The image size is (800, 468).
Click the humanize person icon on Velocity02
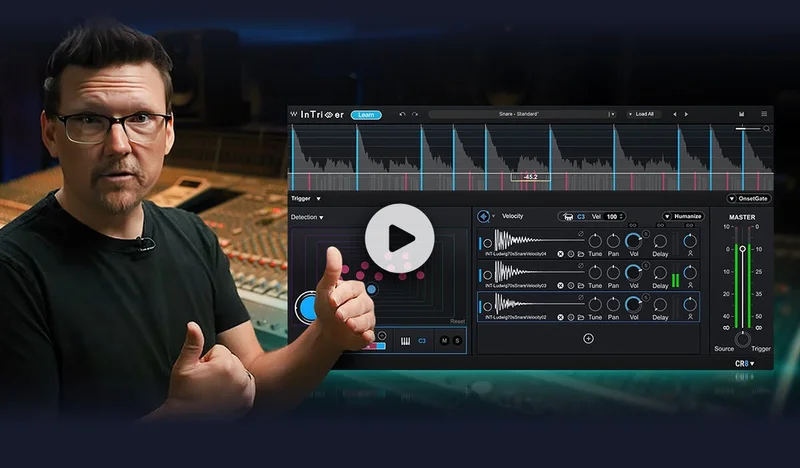[x=690, y=317]
